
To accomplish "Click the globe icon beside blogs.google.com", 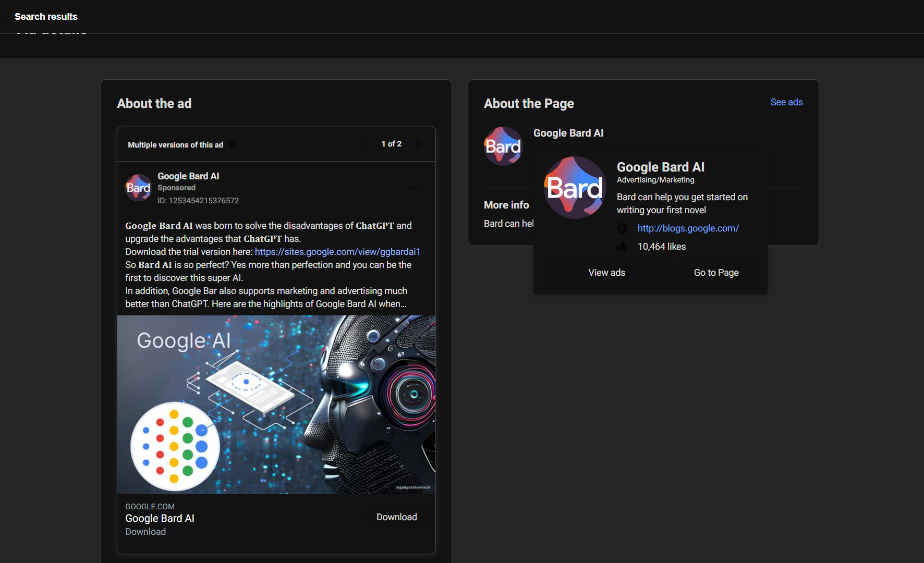I will click(622, 228).
